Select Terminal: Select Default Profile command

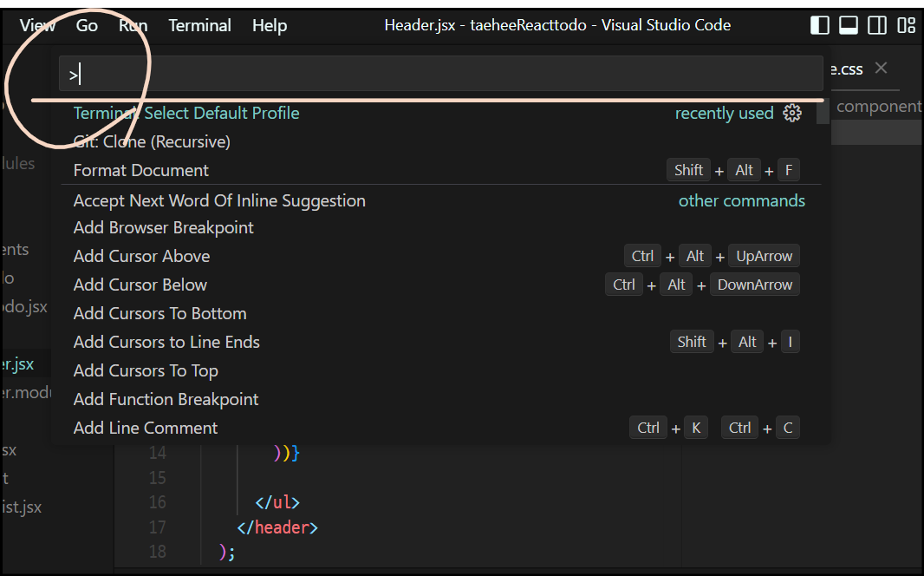click(441, 113)
